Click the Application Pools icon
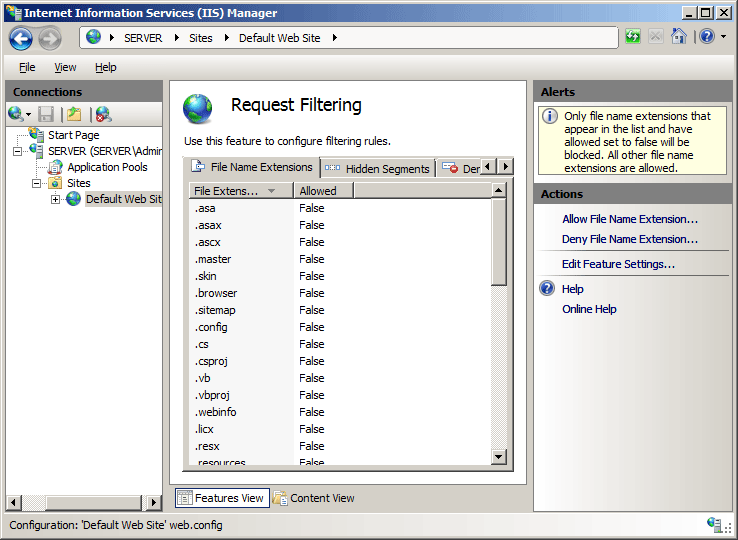 point(56,167)
